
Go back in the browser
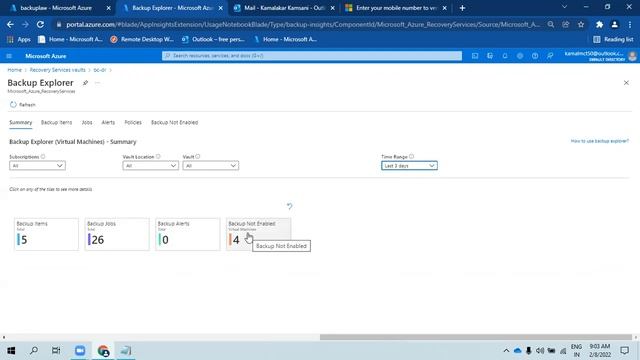[10, 24]
